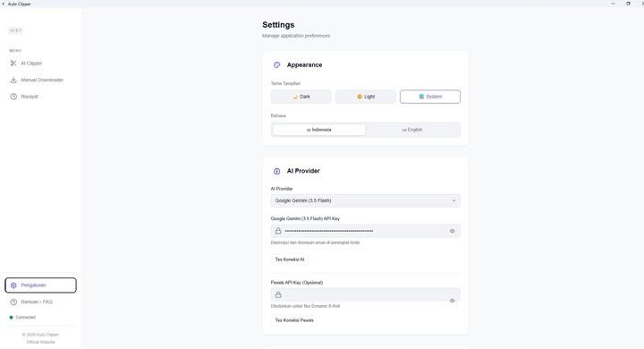
Task: Restore down the Auto Clipper window
Action: pos(628,4)
